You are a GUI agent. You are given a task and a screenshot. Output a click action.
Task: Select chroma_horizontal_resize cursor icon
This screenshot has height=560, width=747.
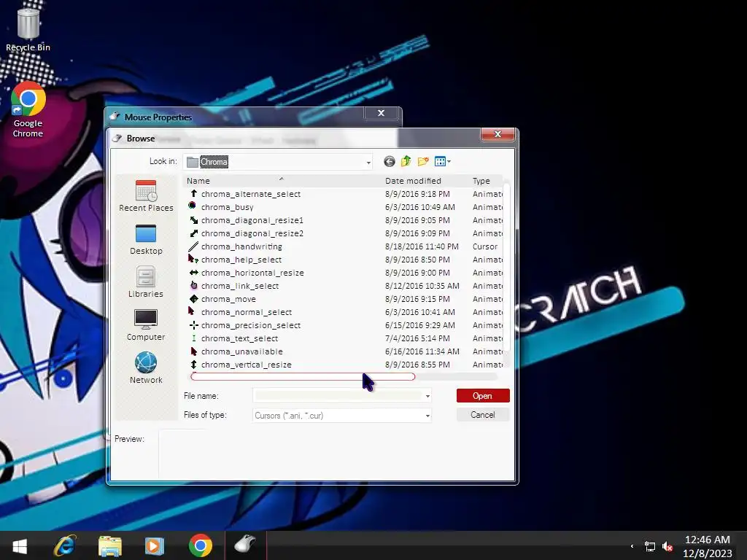[193, 273]
